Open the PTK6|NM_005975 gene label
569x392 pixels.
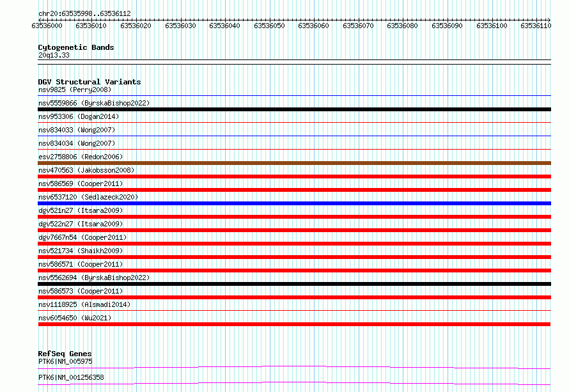(x=65, y=361)
